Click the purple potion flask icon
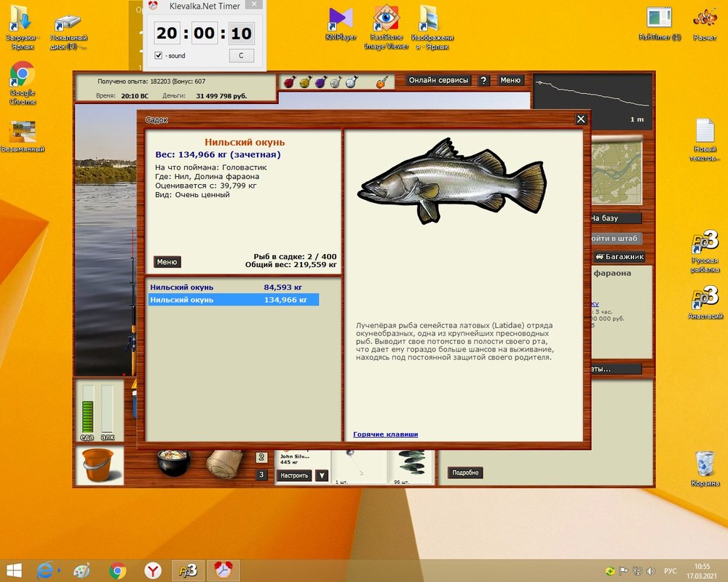Image resolution: width=728 pixels, height=582 pixels. click(320, 82)
